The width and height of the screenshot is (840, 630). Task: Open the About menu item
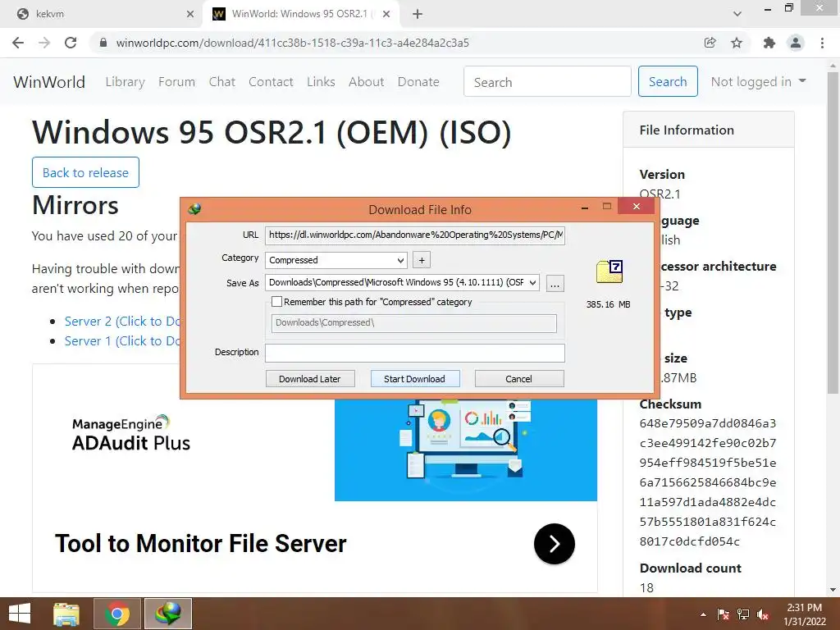[367, 82]
